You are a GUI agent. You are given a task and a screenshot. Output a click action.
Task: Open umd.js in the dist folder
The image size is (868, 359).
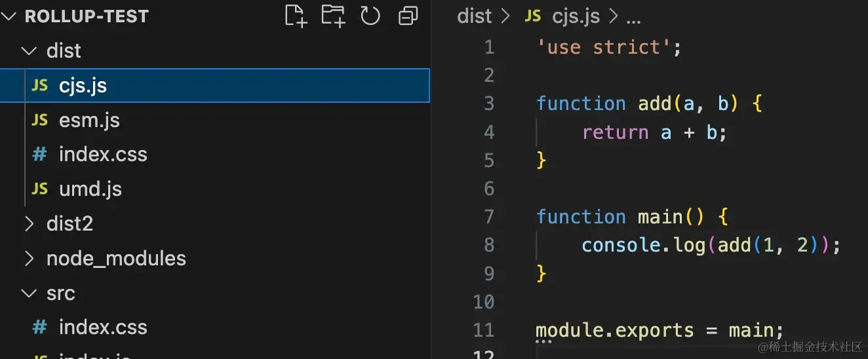90,189
